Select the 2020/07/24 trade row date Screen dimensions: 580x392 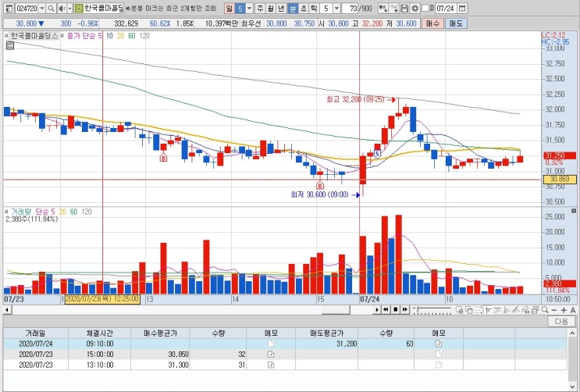pyautogui.click(x=35, y=344)
